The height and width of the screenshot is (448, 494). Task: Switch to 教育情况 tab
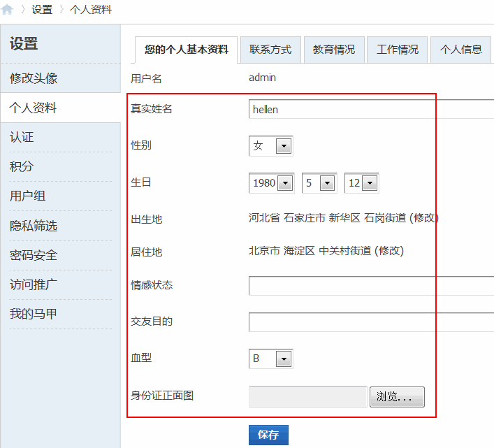[334, 50]
